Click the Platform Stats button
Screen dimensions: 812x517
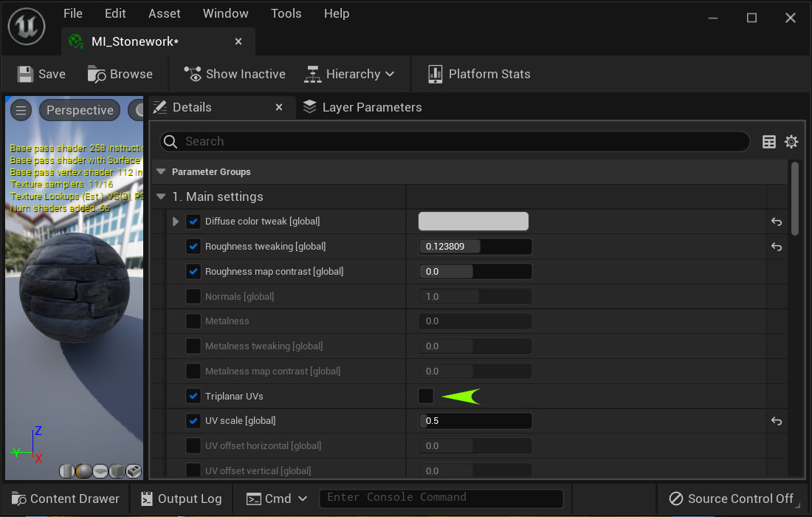[x=479, y=74]
